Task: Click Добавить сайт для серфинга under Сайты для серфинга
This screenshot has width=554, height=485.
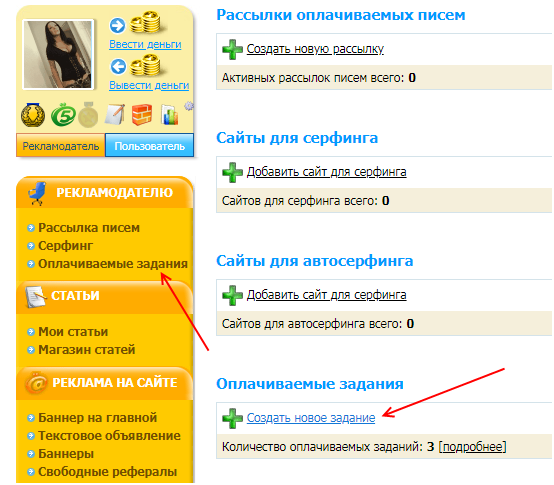Action: [326, 172]
